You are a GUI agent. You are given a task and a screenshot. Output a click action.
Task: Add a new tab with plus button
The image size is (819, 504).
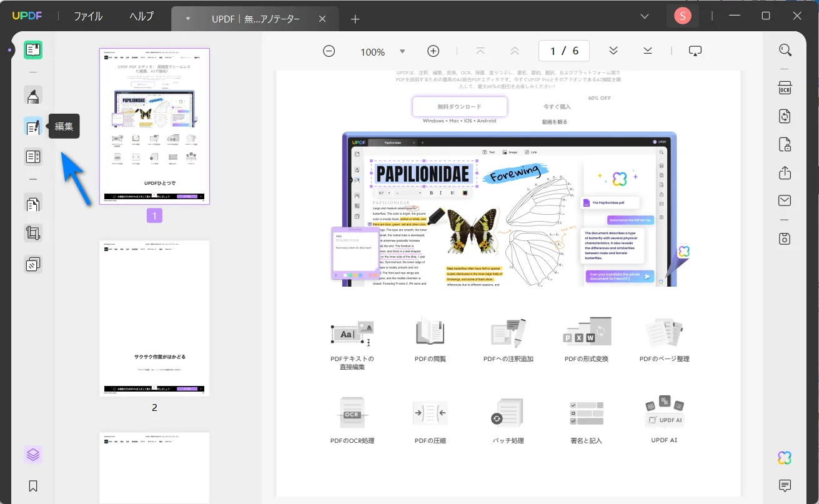(x=355, y=19)
